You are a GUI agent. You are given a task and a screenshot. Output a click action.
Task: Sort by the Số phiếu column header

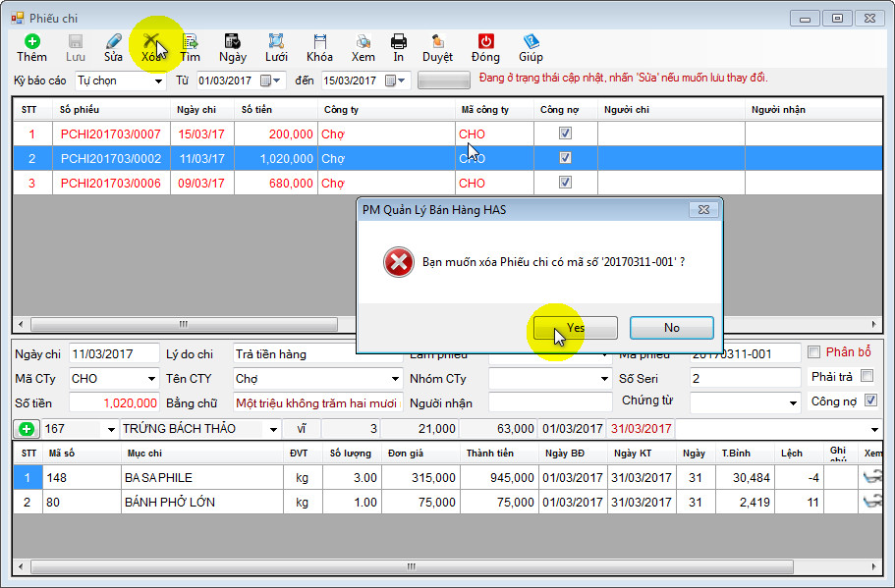click(112, 110)
